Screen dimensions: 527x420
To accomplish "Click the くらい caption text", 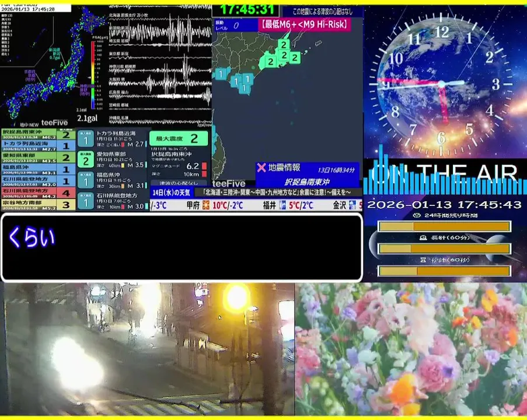I will point(32,237).
